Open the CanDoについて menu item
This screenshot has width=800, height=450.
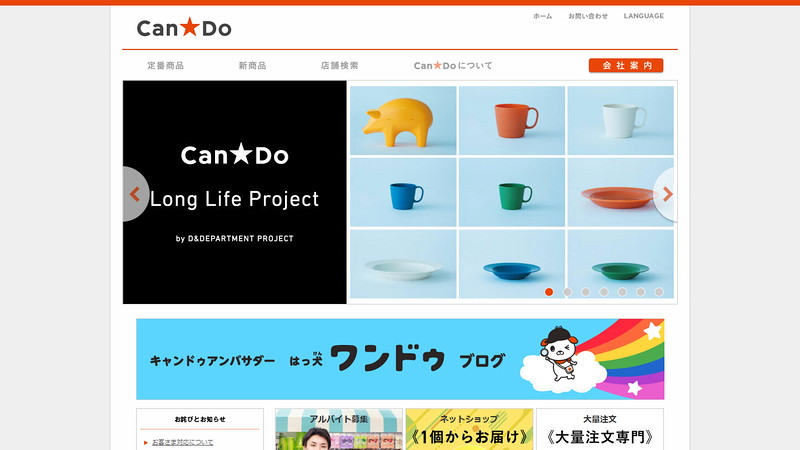(x=453, y=65)
